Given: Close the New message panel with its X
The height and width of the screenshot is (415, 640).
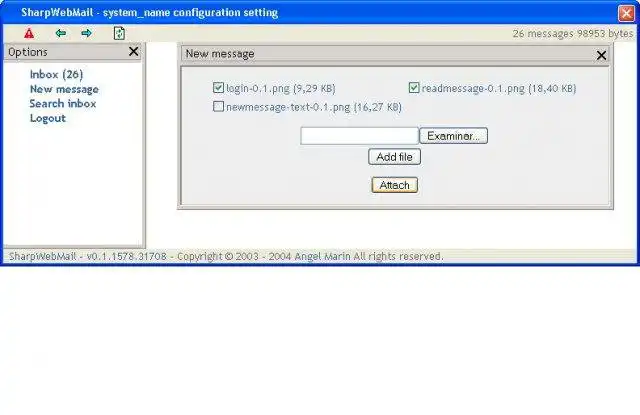Looking at the screenshot, I should click(x=601, y=55).
